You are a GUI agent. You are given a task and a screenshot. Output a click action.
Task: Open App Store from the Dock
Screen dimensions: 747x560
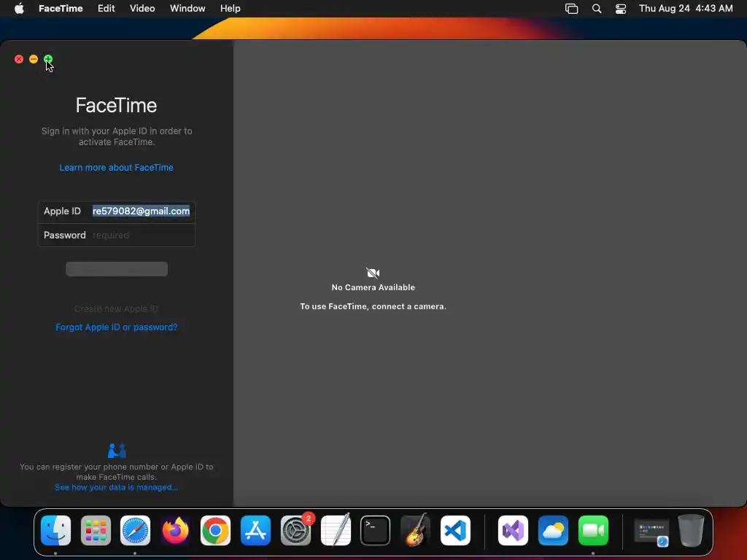coord(255,530)
